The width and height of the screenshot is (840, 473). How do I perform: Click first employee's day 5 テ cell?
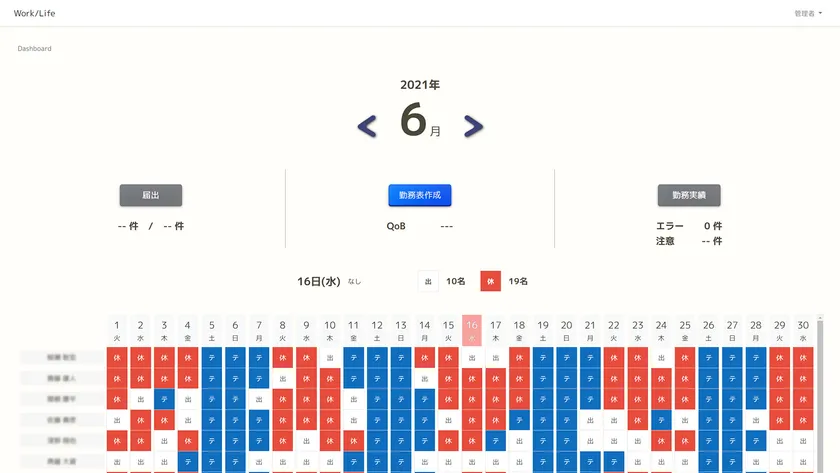click(212, 357)
